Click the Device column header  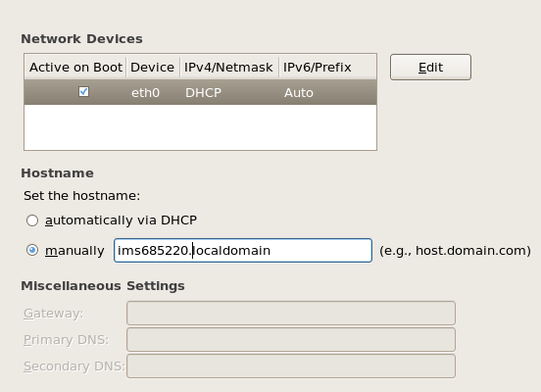pyautogui.click(x=153, y=67)
